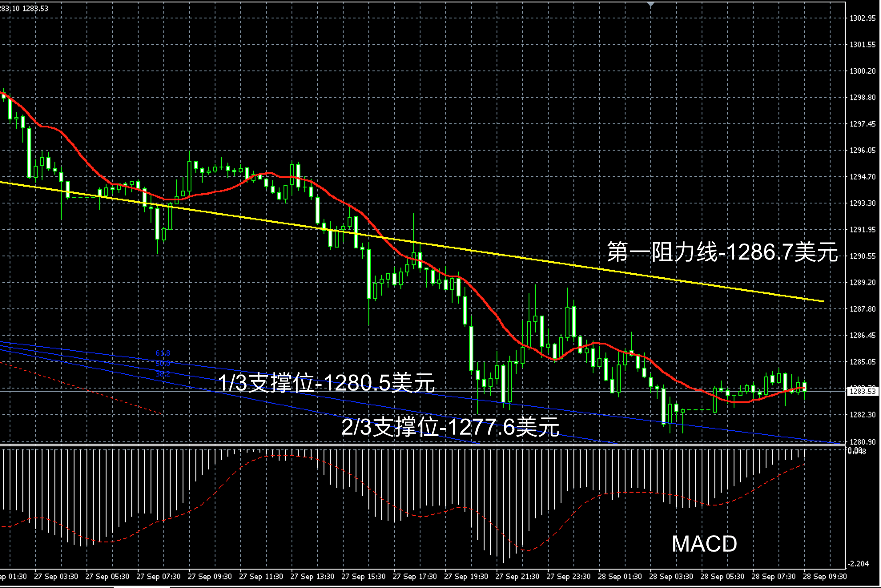Click the OHLC price readout at top-left

pos(24,8)
